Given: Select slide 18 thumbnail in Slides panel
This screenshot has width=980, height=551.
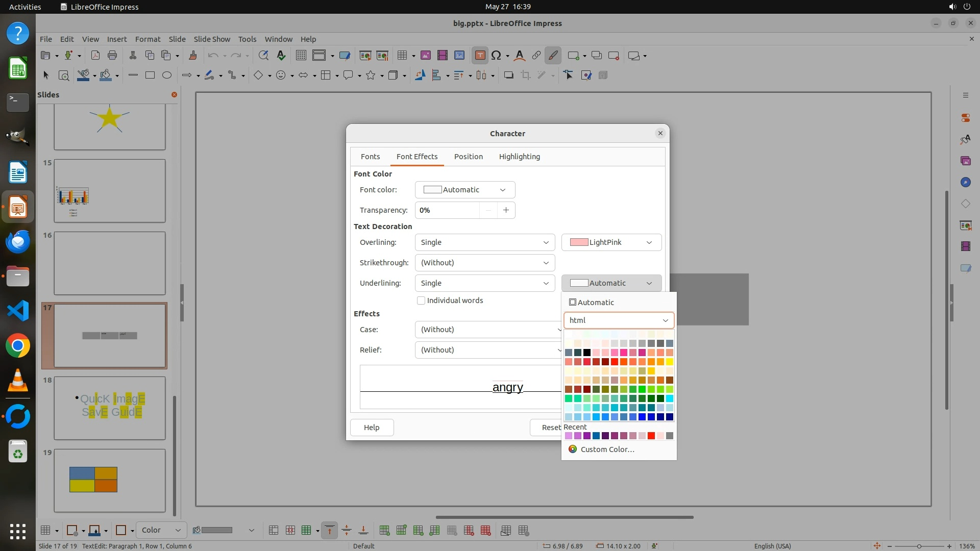Looking at the screenshot, I should pyautogui.click(x=110, y=408).
